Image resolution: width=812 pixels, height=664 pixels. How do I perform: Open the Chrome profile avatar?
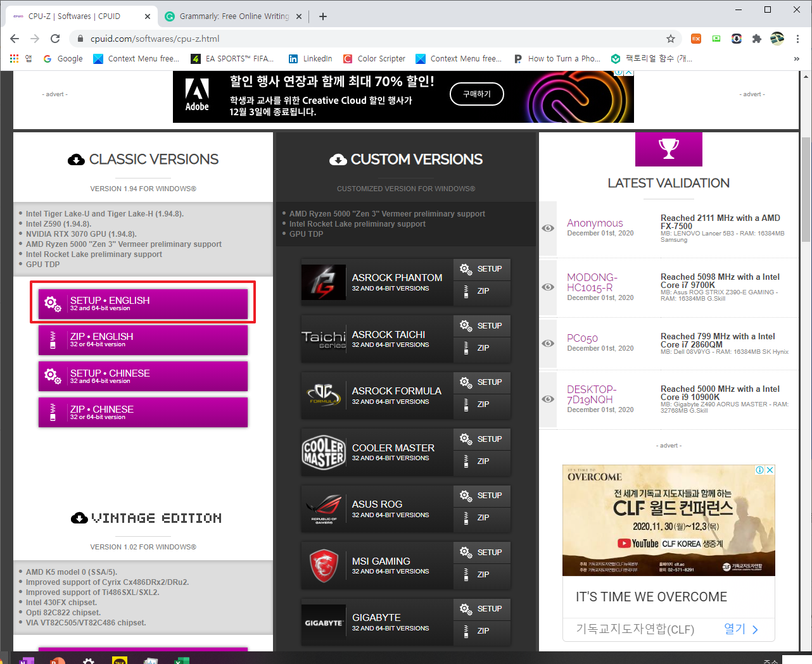point(777,39)
